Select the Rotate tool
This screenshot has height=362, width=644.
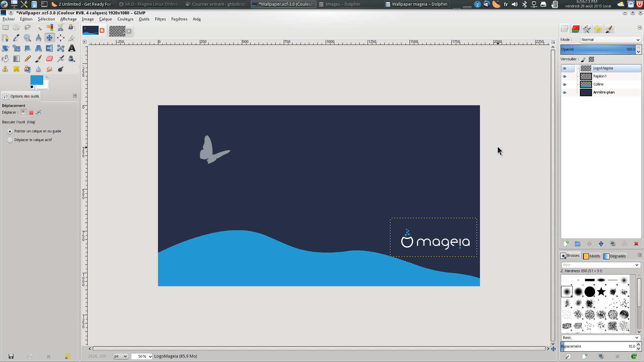pyautogui.click(x=5, y=48)
